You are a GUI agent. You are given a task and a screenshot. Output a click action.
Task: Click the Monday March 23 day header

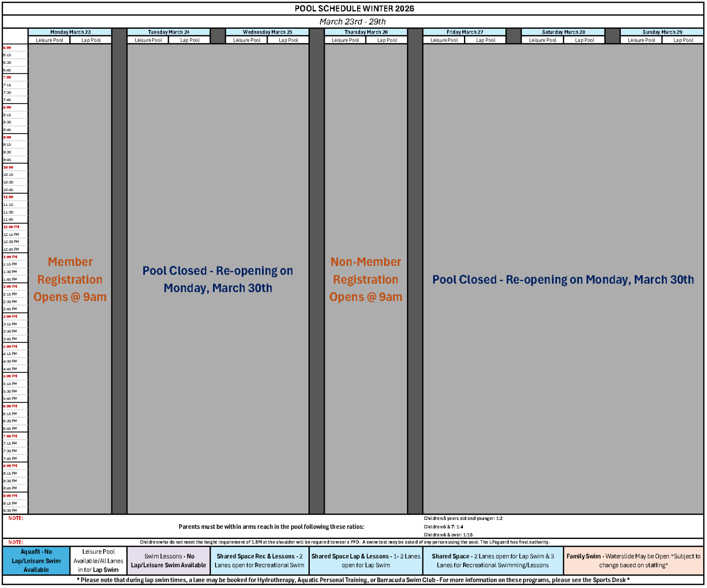click(x=70, y=32)
